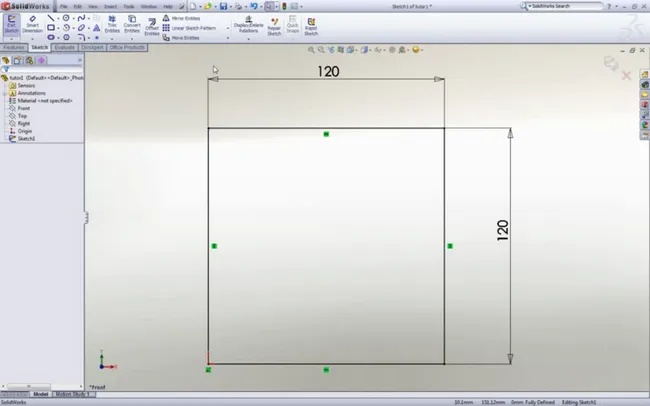Image resolution: width=650 pixels, height=406 pixels.
Task: Select the Polygon sketch tool
Action: (66, 37)
